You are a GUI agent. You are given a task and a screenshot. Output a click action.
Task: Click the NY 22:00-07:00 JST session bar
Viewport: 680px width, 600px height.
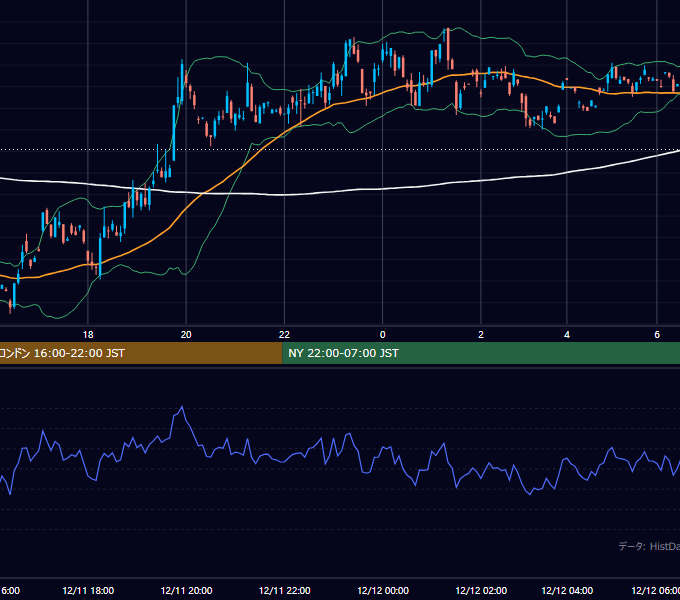(481, 353)
